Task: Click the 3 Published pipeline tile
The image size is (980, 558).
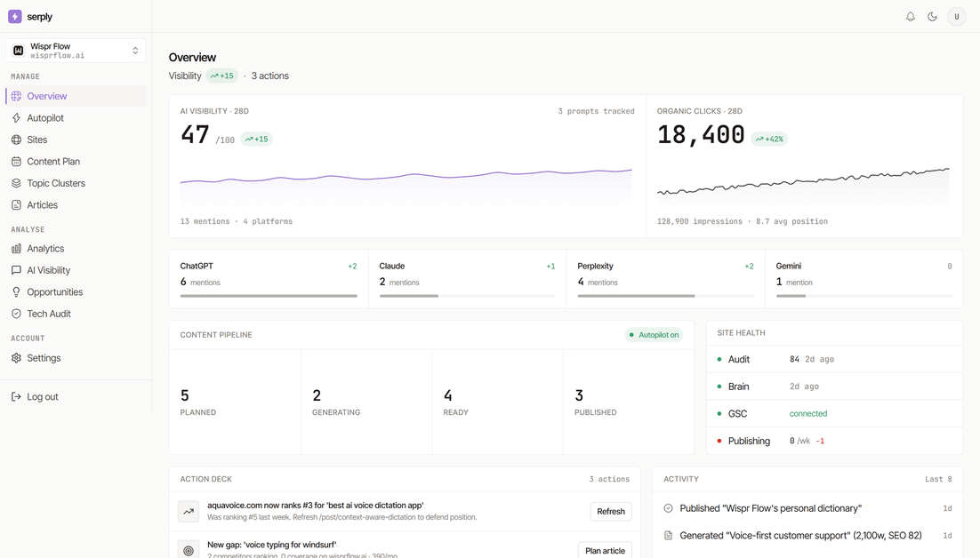Action: 629,402
